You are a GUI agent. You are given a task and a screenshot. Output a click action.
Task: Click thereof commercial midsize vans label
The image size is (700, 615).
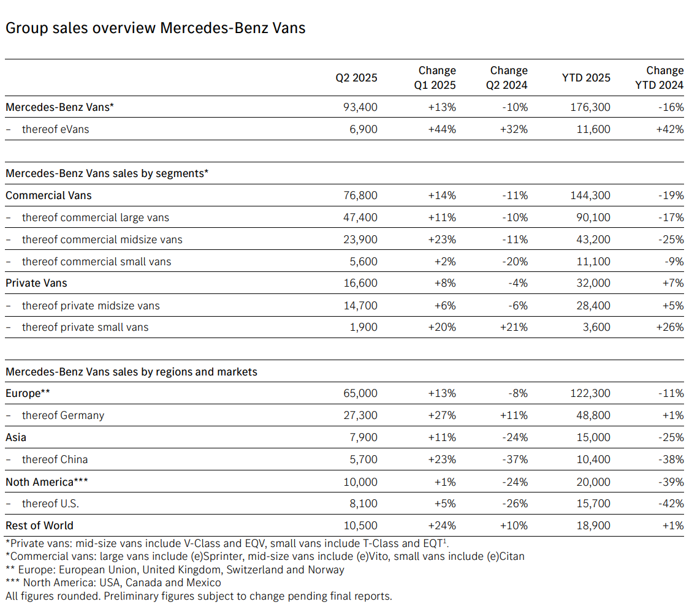pos(102,240)
